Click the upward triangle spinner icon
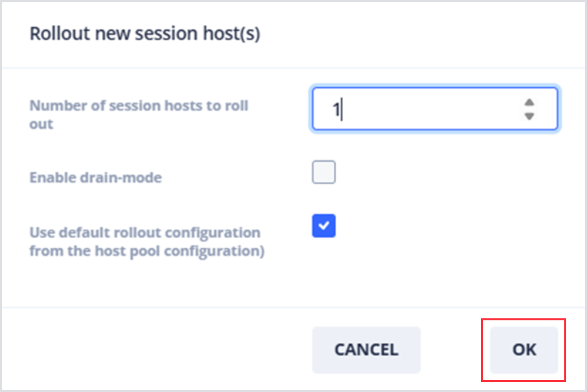 coord(529,103)
